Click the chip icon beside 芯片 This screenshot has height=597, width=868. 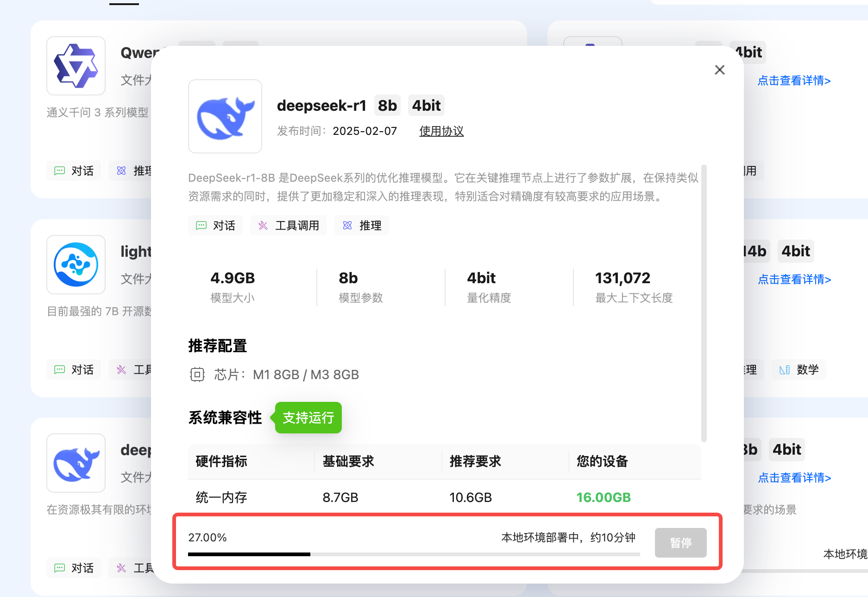click(x=197, y=375)
